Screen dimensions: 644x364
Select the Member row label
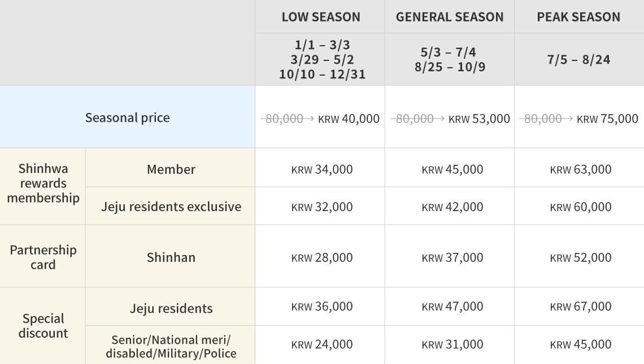171,169
